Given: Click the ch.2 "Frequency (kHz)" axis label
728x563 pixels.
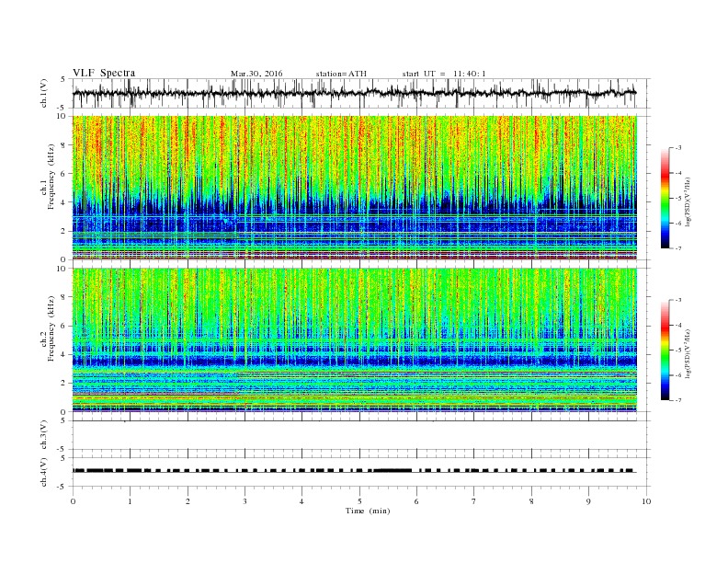Looking at the screenshot, I should 51,329.
